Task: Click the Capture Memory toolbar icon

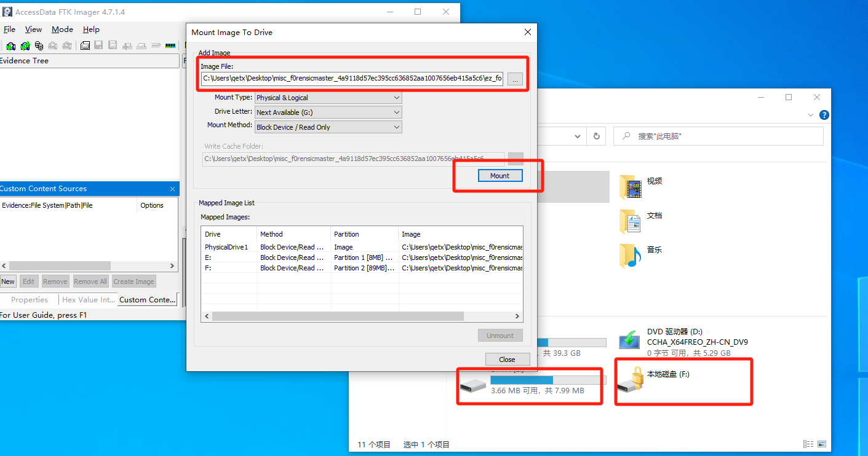Action: (x=170, y=45)
